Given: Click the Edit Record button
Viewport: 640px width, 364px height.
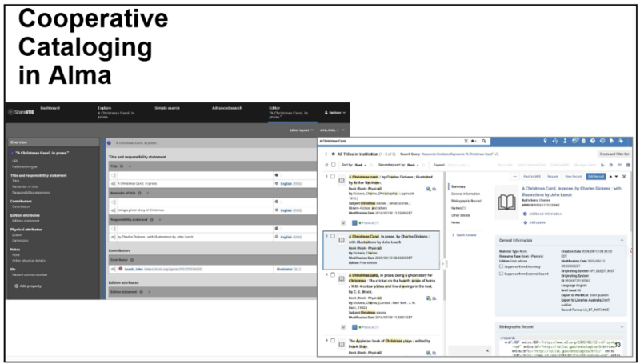Looking at the screenshot, I should click(595, 175).
